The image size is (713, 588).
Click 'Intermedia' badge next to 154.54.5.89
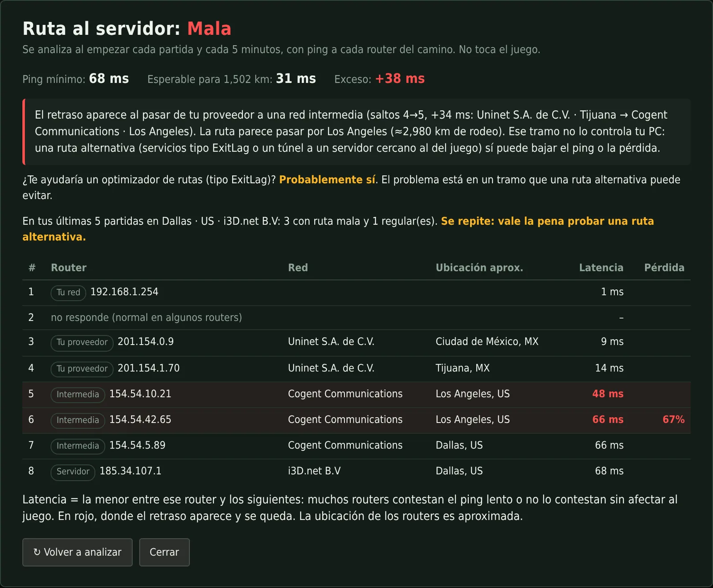click(x=78, y=446)
